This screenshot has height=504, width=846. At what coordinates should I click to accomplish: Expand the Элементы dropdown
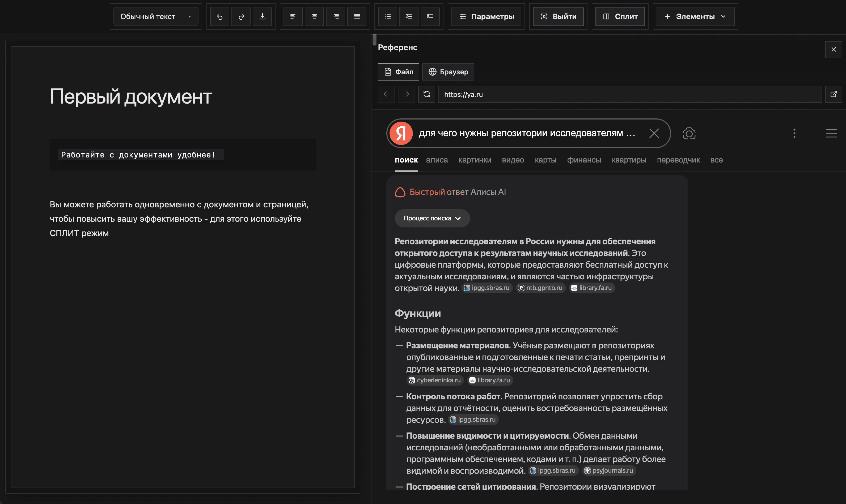(695, 16)
